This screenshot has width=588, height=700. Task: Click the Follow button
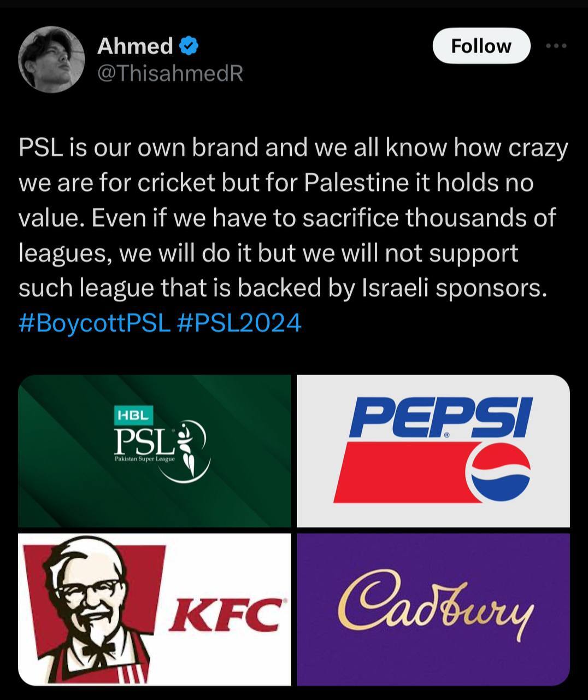481,46
